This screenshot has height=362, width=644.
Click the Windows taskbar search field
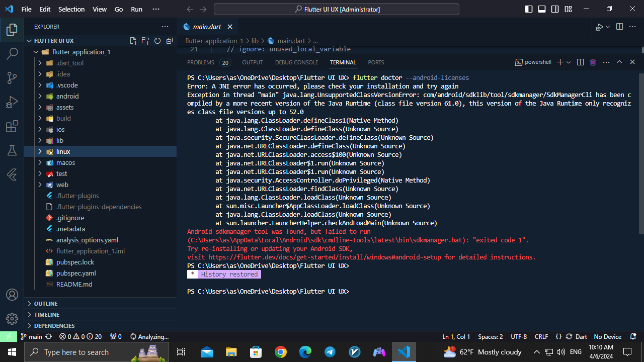[x=98, y=352]
